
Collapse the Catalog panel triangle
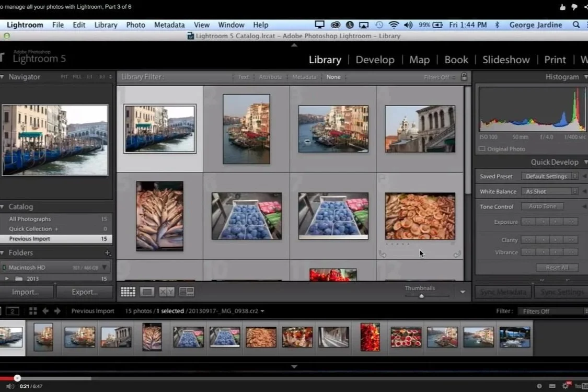(x=2, y=206)
